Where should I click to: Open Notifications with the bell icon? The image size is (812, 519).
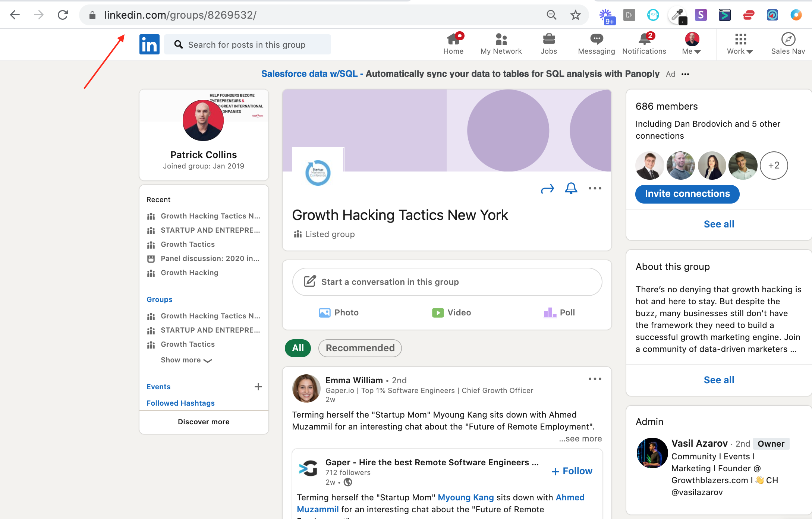[x=644, y=44]
